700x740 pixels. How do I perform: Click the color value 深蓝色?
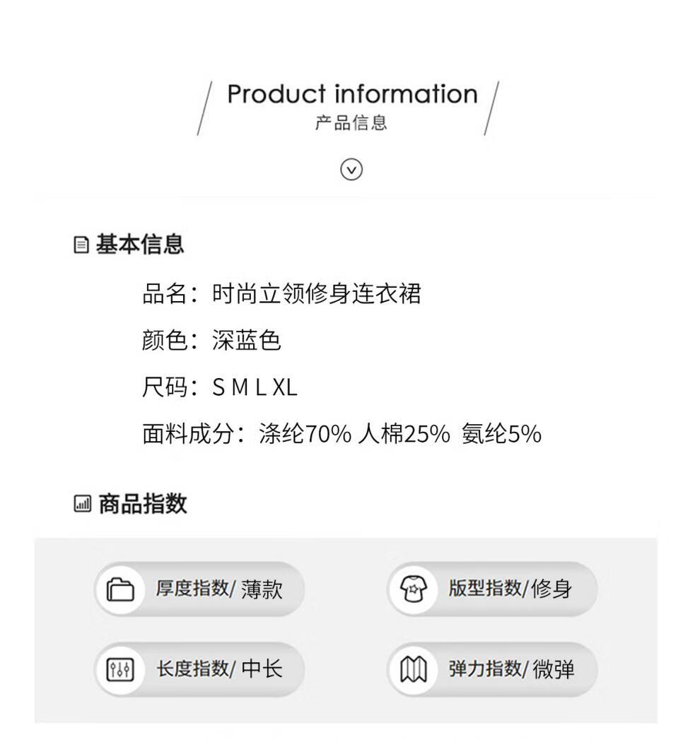(246, 340)
